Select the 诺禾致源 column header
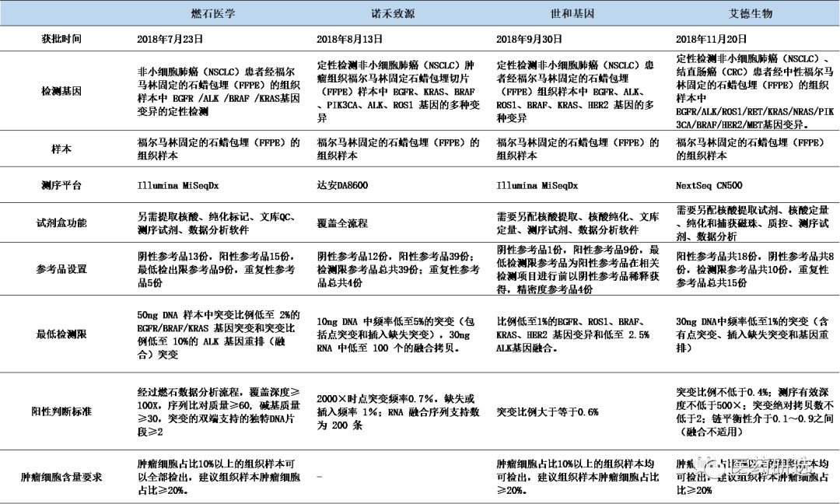This screenshot has width=840, height=504. (395, 14)
